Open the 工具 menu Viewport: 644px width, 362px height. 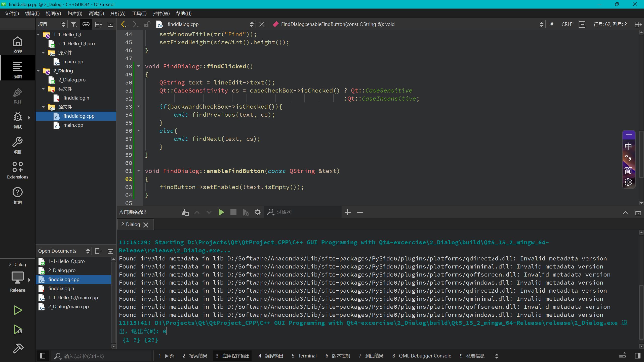139,13
